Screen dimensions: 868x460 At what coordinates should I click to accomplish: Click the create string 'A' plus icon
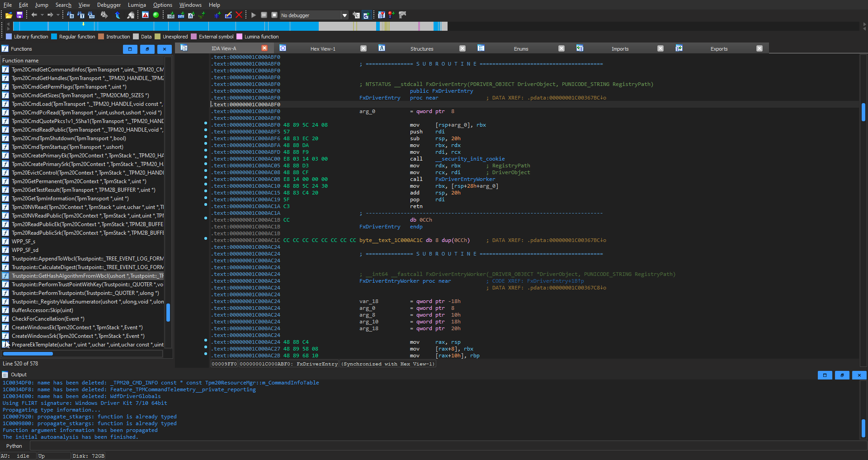pyautogui.click(x=191, y=15)
